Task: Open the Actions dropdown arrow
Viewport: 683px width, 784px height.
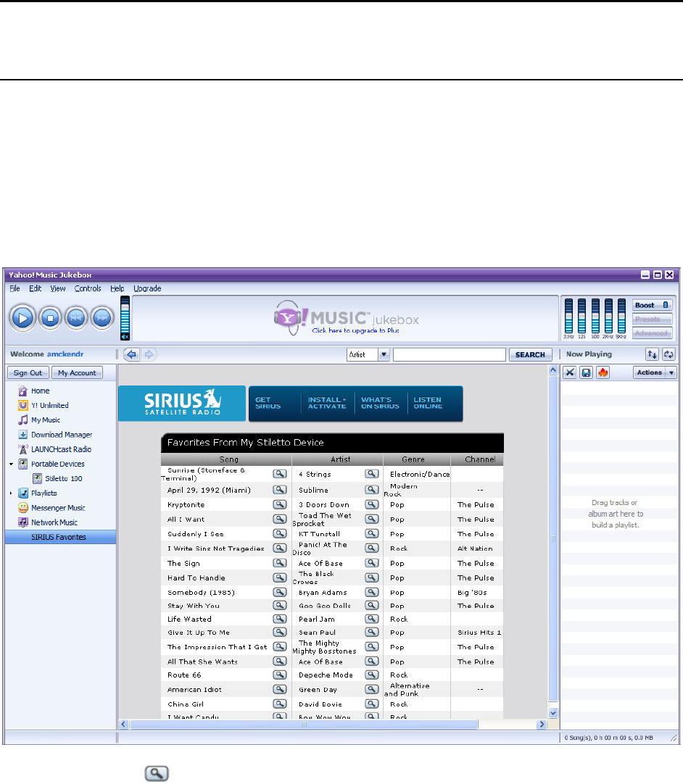Action: [x=671, y=372]
